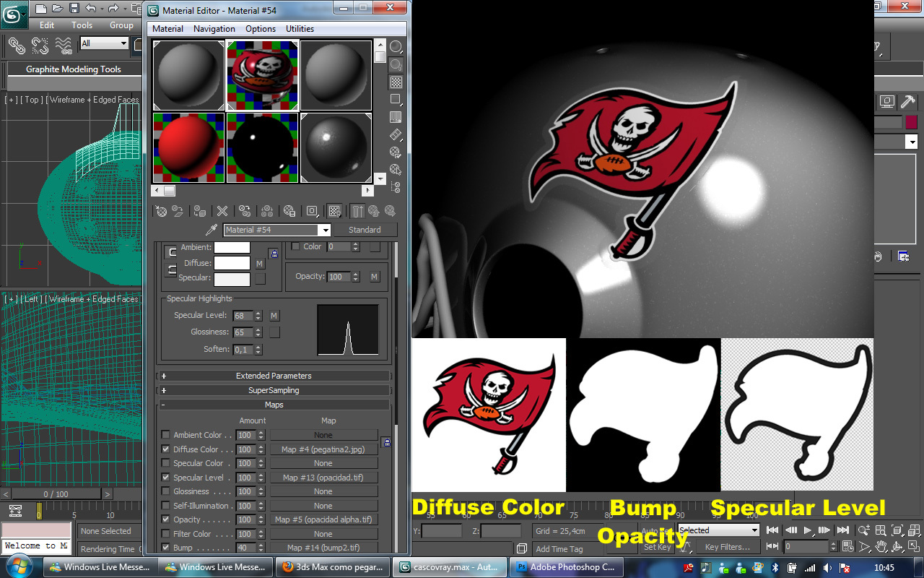Save the scene with the floppy disk icon
The height and width of the screenshot is (578, 924).
[x=74, y=9]
